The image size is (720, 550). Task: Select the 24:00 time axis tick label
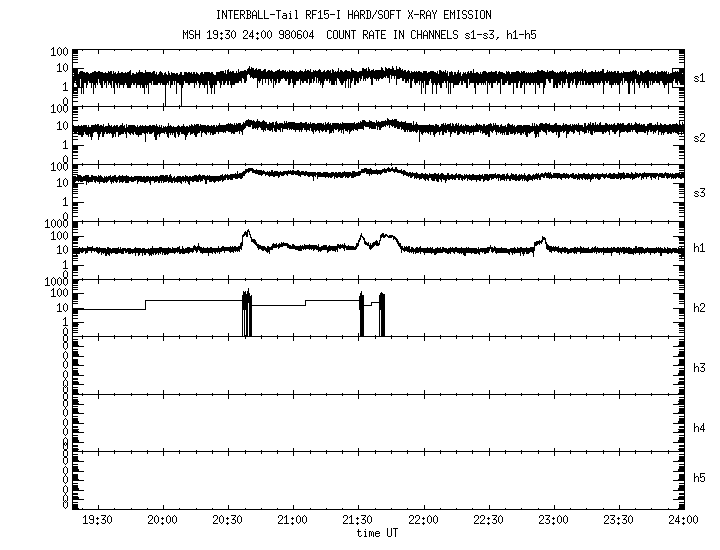(682, 519)
